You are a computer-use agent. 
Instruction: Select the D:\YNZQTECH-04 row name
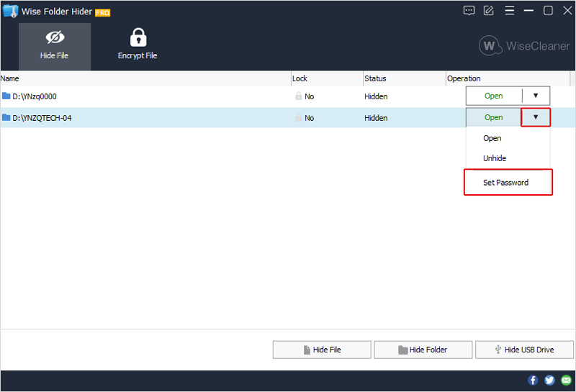[x=42, y=118]
